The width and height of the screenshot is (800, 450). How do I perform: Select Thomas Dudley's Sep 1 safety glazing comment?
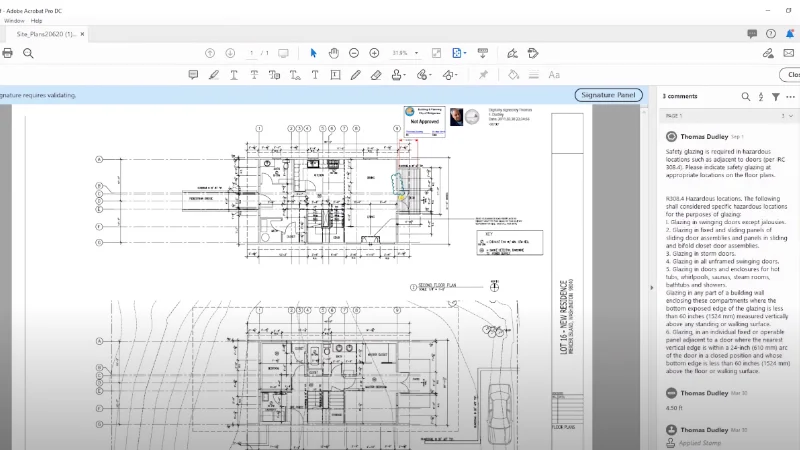(x=727, y=254)
